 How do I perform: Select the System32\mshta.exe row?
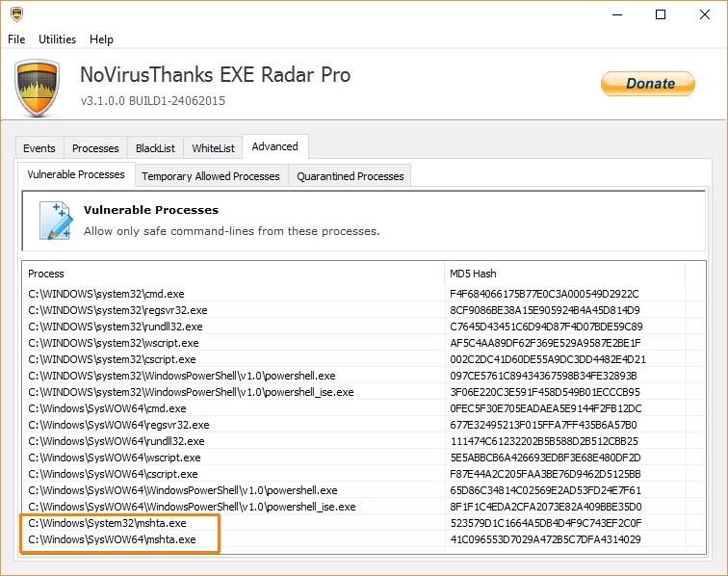tap(364, 523)
